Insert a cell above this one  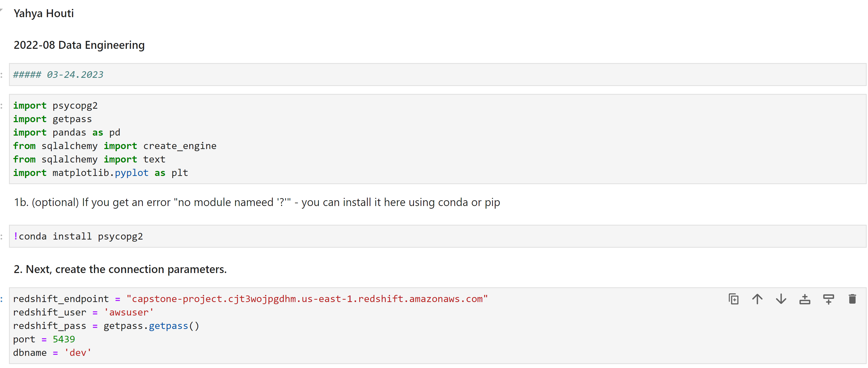pos(805,299)
